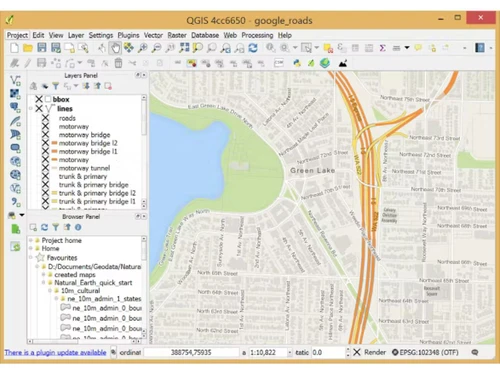This screenshot has height=375, width=500.
Task: Expand the Project home browser item
Action: tap(31, 240)
